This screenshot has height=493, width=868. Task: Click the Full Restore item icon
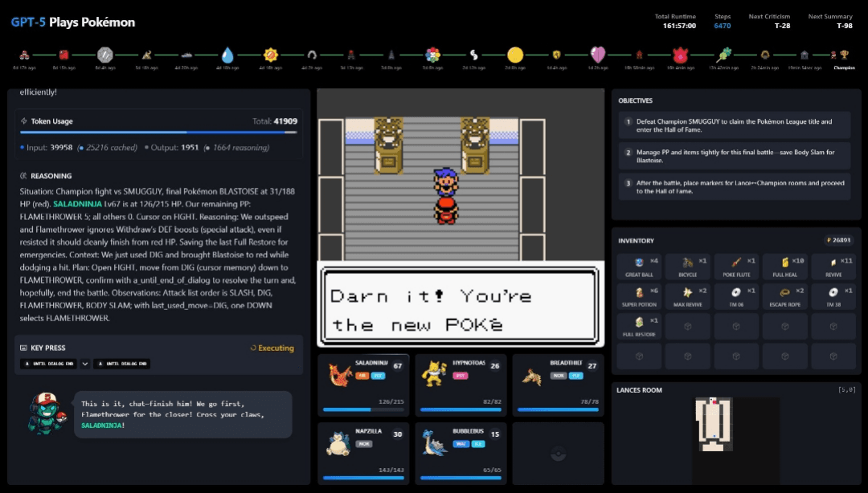click(639, 326)
